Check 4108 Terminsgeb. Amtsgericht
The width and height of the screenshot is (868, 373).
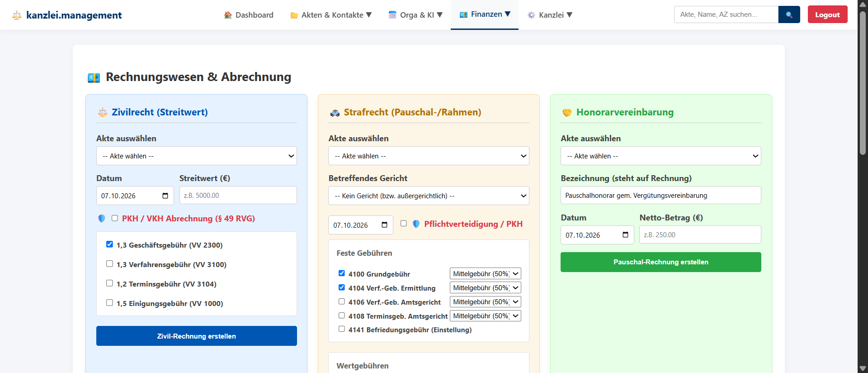[342, 315]
